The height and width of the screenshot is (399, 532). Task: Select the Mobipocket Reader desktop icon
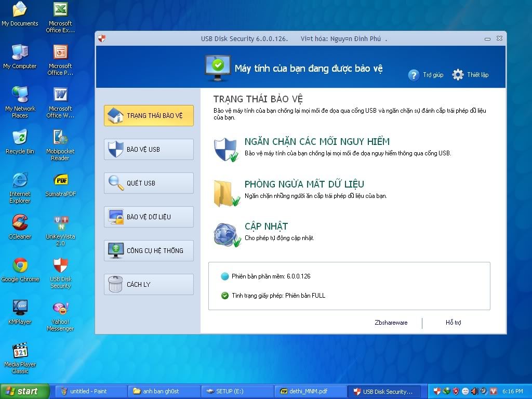click(x=60, y=145)
